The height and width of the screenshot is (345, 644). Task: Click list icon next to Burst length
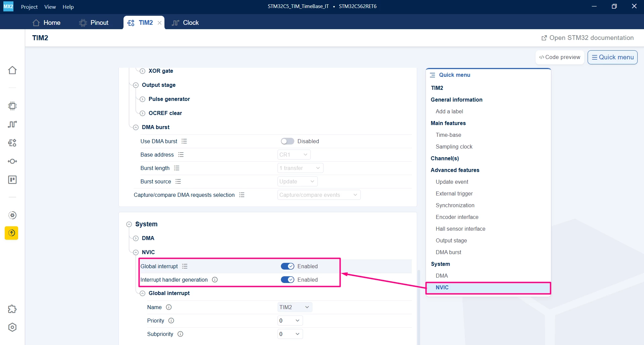[x=177, y=168]
